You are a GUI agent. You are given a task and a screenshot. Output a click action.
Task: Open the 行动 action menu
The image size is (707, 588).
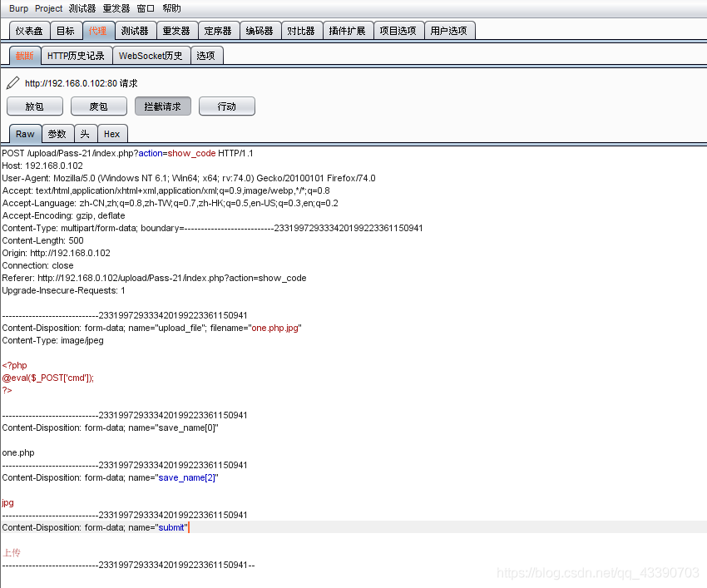pos(226,106)
